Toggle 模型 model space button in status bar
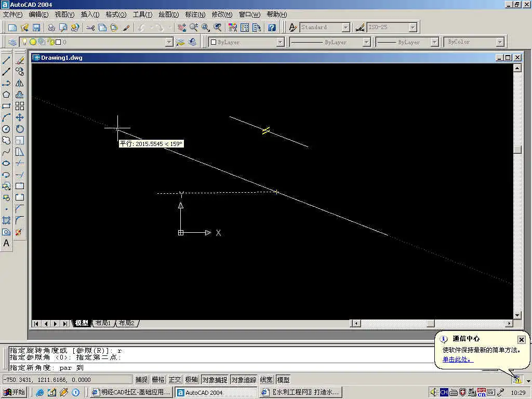 283,380
